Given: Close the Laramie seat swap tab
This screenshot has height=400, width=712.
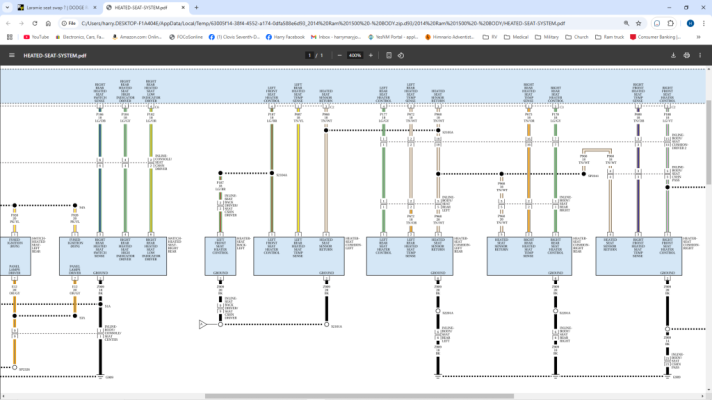Looking at the screenshot, I should coord(95,8).
